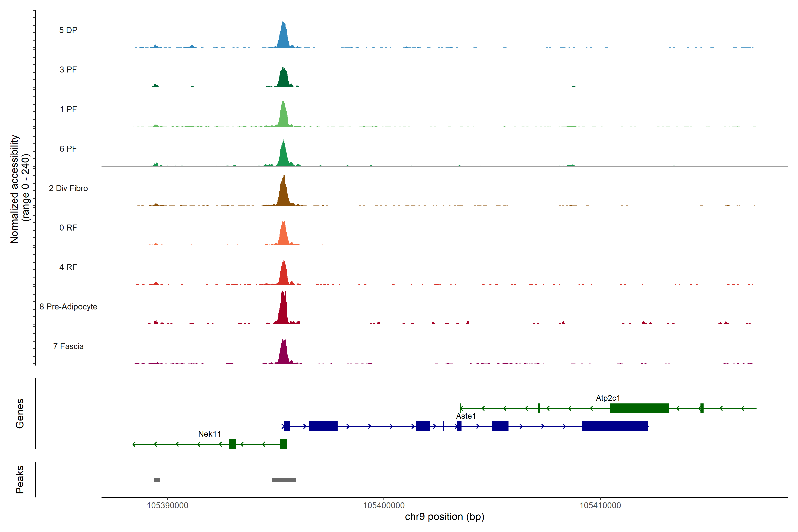Click the largest blue Aste1 exon
Viewport: 798px width, 532px height.
pos(615,426)
